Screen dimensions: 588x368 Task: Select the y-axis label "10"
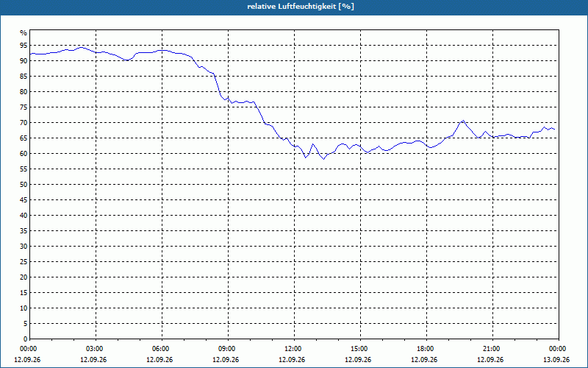tap(24, 308)
